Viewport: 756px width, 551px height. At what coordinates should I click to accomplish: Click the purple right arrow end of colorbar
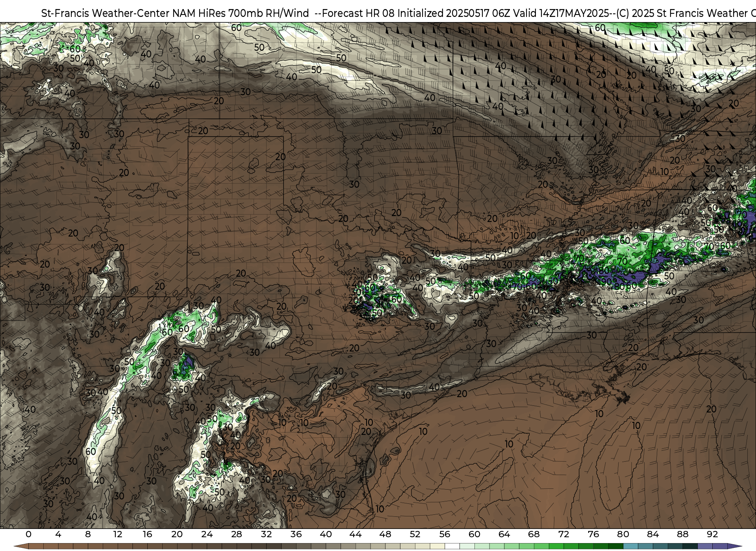(x=734, y=546)
